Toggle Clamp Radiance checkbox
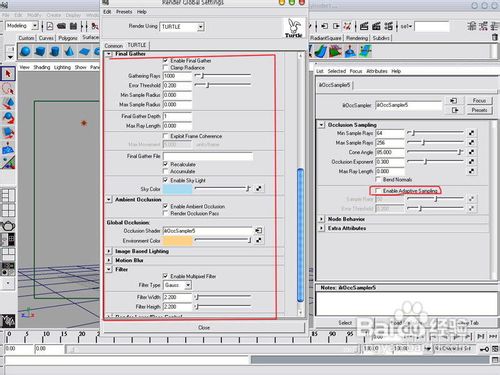 (x=165, y=68)
